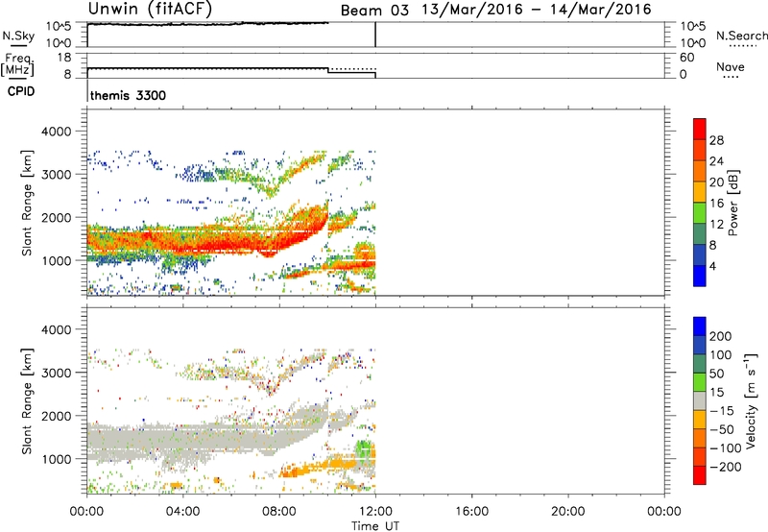Screen dimensions: 768x532
Task: Click the green positive-velocity patch near 11:30
Action: click(x=365, y=448)
